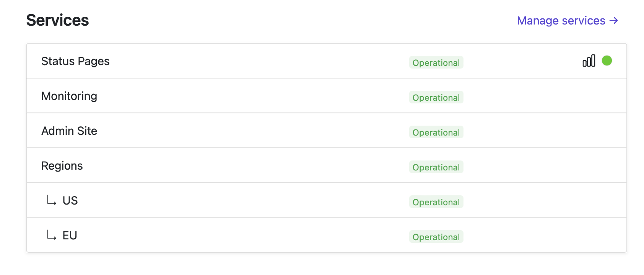Click Operational badge for Admin Site
The height and width of the screenshot is (275, 644).
pyautogui.click(x=436, y=132)
